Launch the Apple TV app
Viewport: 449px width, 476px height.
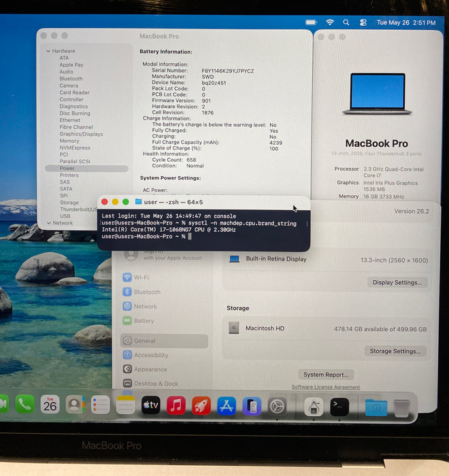click(x=150, y=405)
